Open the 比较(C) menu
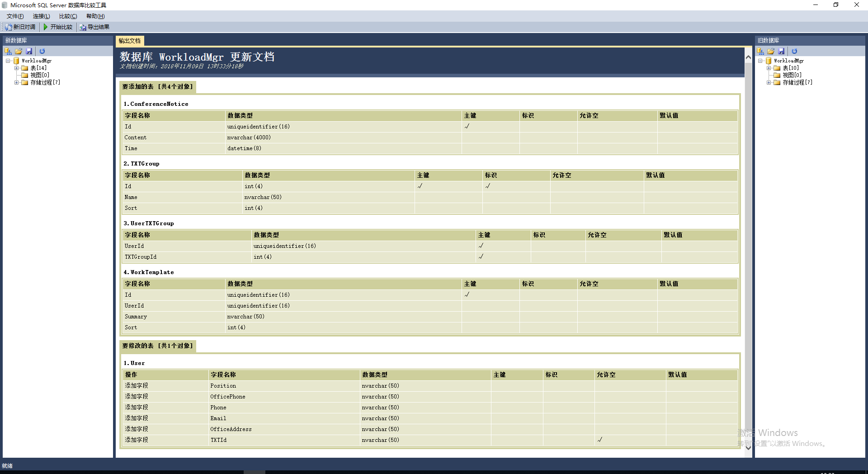Viewport: 868px width, 474px height. (x=68, y=16)
